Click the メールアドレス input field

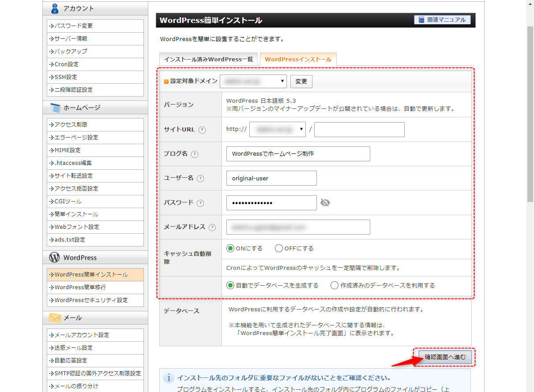[298, 227]
